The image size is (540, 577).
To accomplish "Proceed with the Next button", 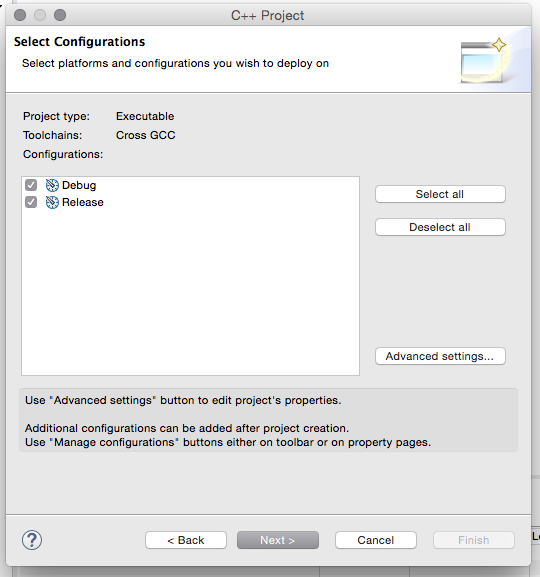I will pos(278,540).
